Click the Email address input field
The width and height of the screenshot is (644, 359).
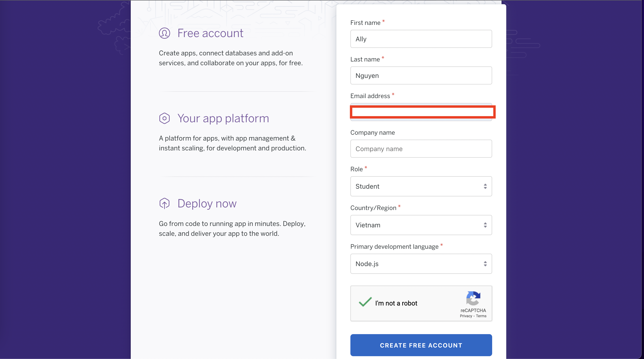click(x=421, y=112)
